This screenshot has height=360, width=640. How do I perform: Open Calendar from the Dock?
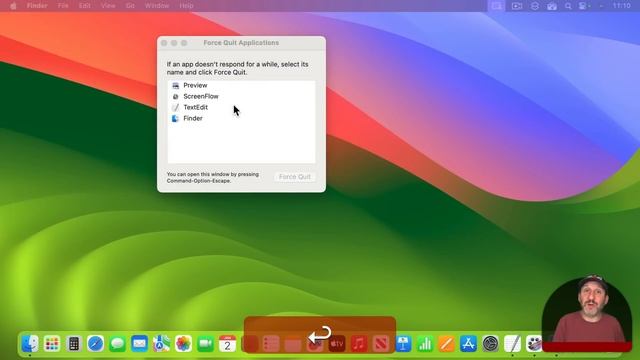point(227,344)
